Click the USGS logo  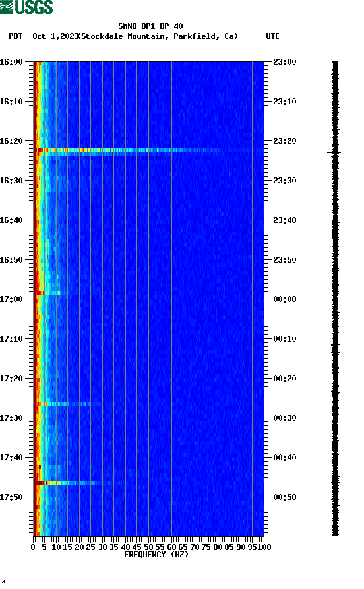click(26, 7)
